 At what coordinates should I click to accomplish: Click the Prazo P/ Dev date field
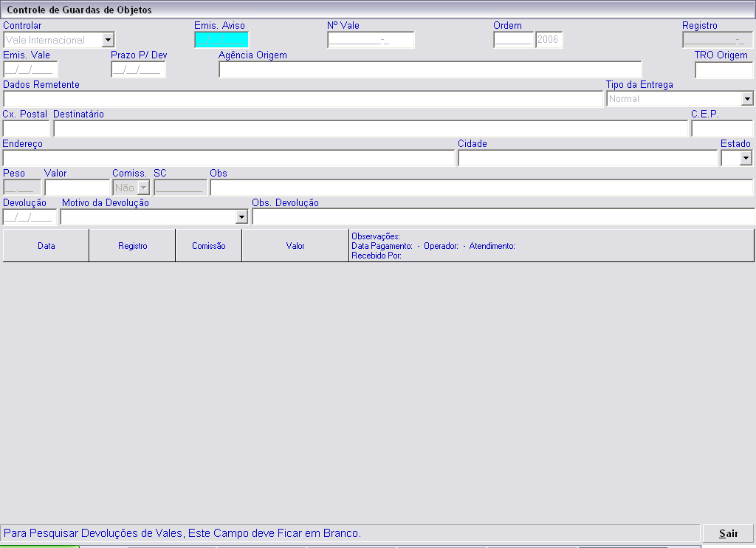pyautogui.click(x=138, y=69)
